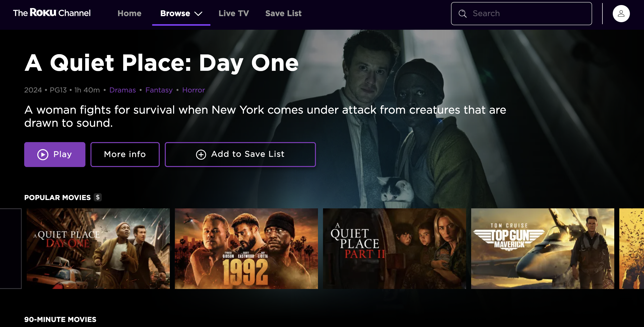Add the movie to Save List

pyautogui.click(x=240, y=154)
